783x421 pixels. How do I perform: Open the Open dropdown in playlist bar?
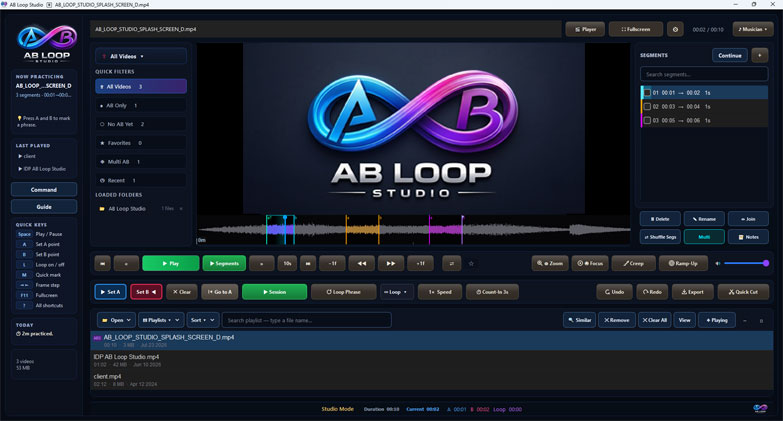pyautogui.click(x=116, y=320)
